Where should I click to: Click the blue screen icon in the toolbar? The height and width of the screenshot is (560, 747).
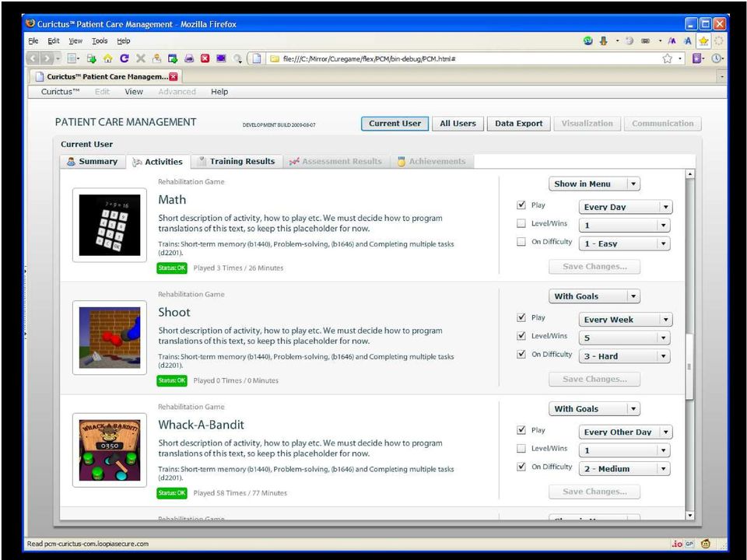[x=221, y=58]
